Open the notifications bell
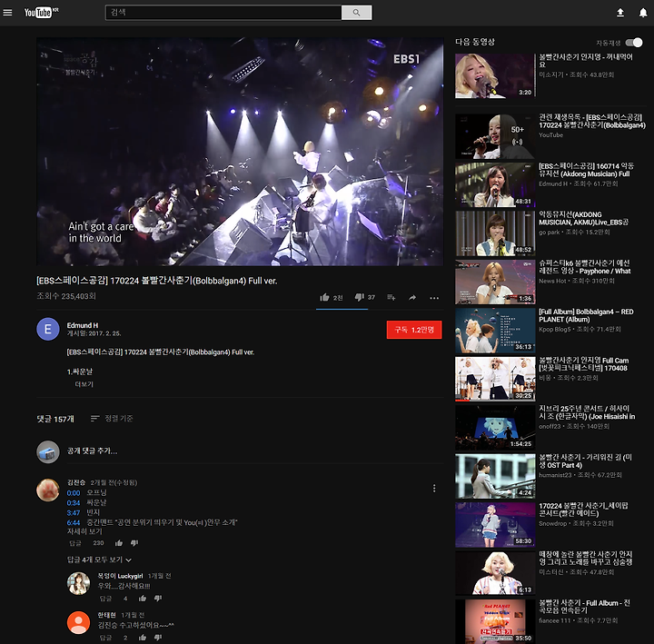Screen dimensions: 654x644 coord(643,13)
